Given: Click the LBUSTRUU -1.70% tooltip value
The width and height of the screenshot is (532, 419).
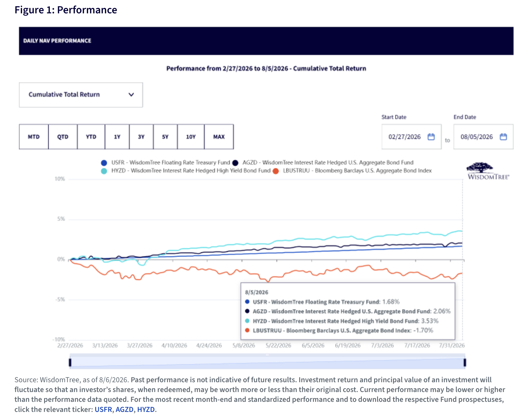Looking at the screenshot, I should (x=423, y=330).
